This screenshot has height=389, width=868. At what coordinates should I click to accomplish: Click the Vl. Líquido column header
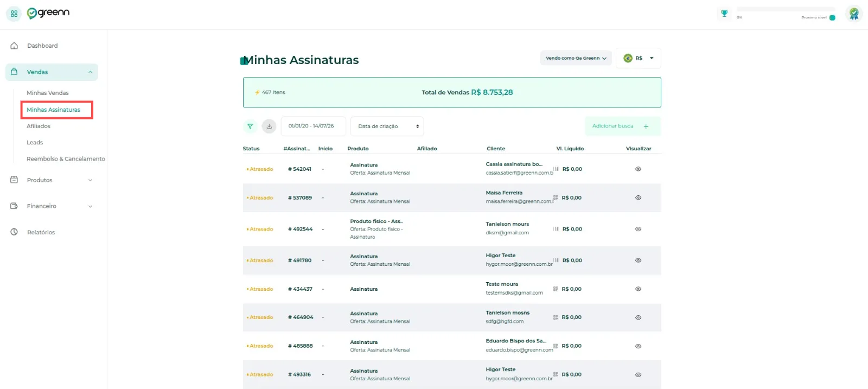(x=570, y=149)
